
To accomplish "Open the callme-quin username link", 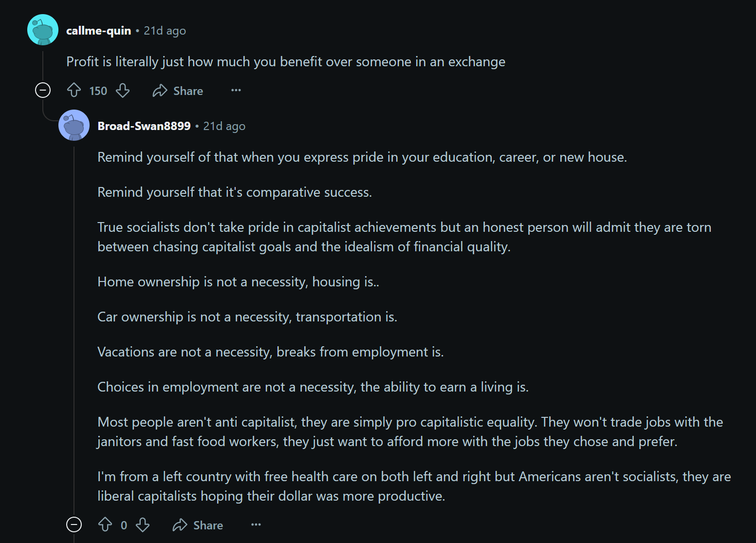I will 99,31.
